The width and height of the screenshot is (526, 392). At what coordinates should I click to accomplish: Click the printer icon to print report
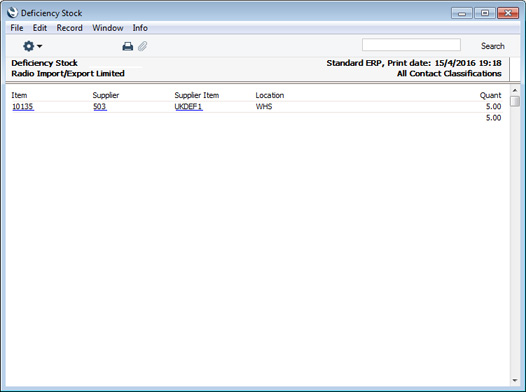point(127,46)
